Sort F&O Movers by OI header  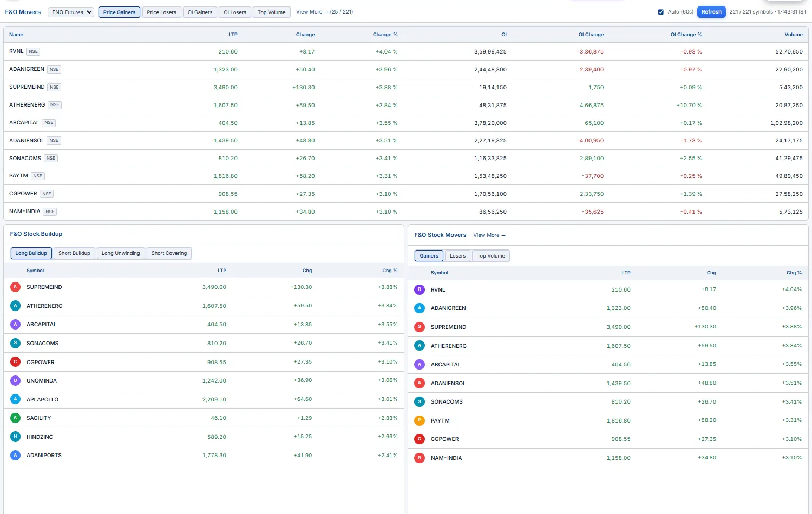(x=504, y=35)
